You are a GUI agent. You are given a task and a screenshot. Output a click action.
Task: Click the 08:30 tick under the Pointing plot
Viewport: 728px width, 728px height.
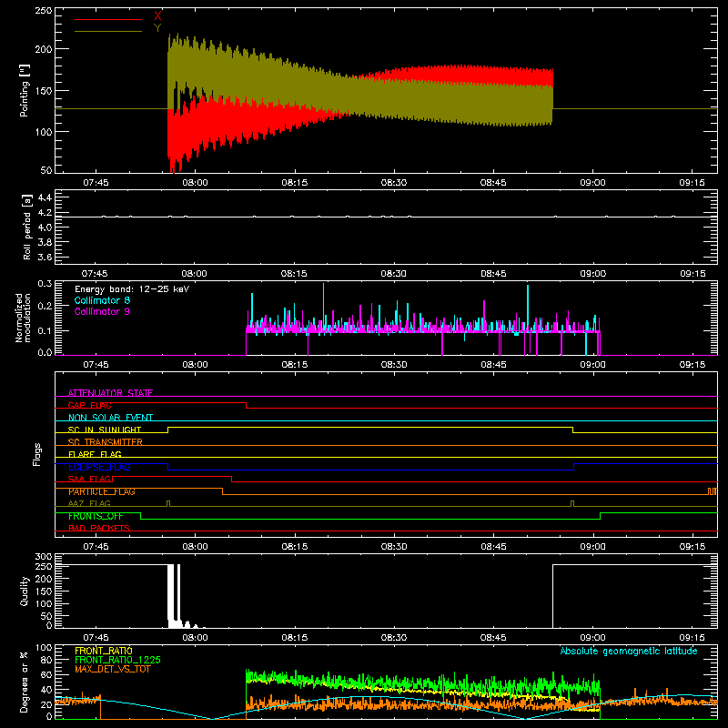coord(394,183)
